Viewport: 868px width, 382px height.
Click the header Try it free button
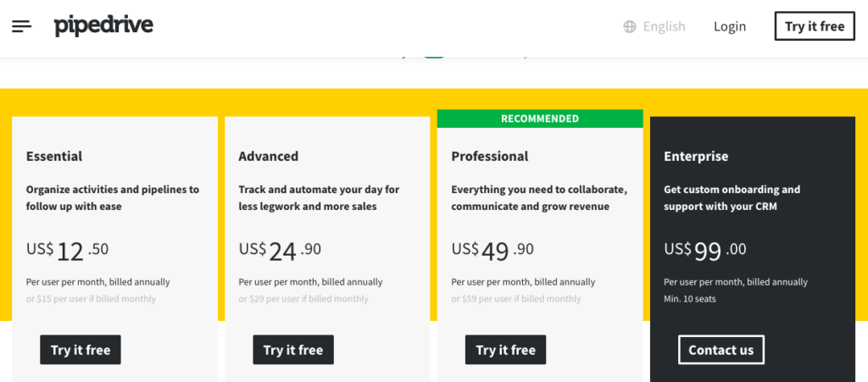(815, 26)
